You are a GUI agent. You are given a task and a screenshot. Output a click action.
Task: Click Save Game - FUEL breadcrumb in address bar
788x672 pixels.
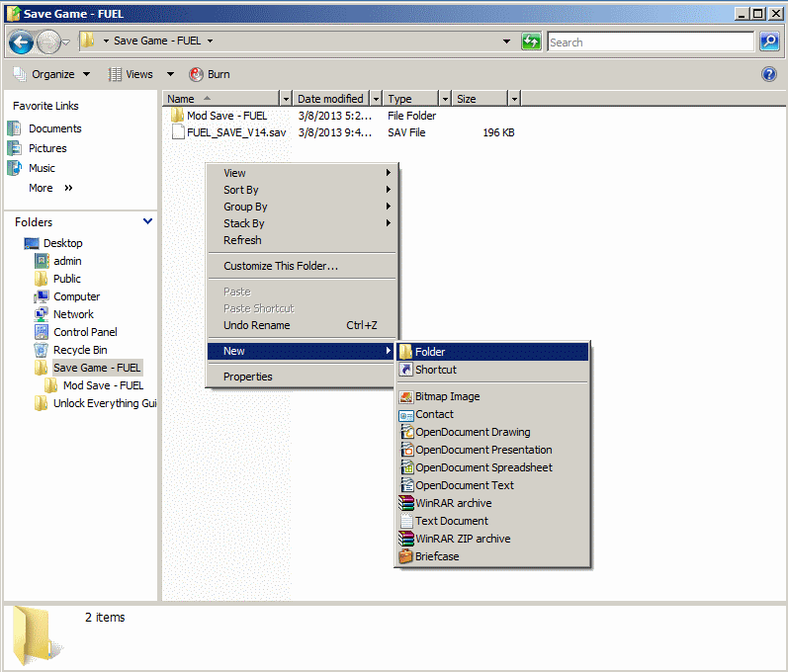pyautogui.click(x=157, y=41)
